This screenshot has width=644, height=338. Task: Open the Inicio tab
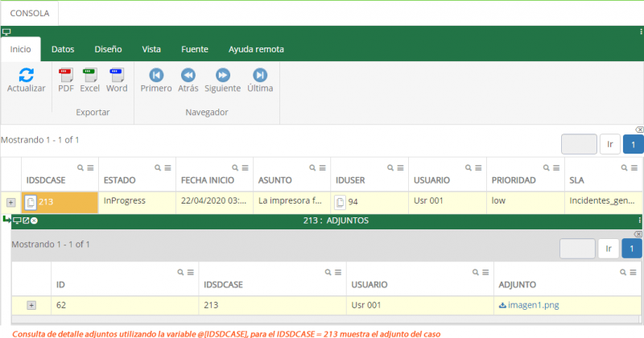[21, 49]
